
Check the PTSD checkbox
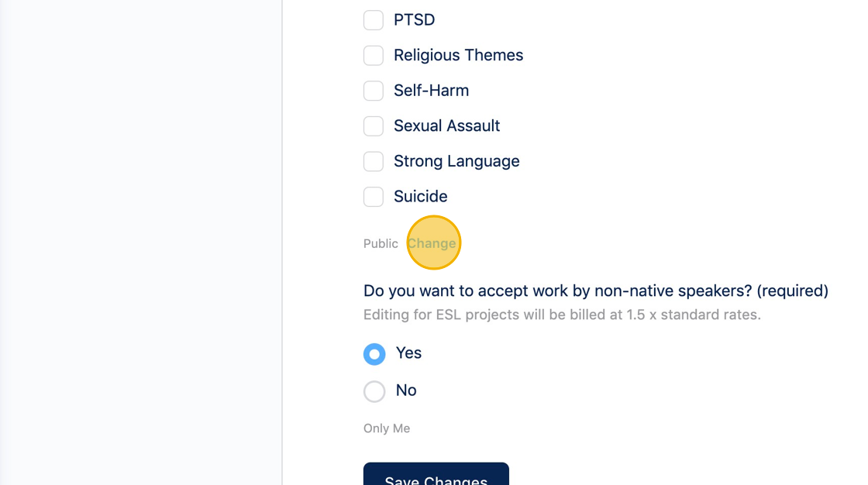(x=374, y=20)
